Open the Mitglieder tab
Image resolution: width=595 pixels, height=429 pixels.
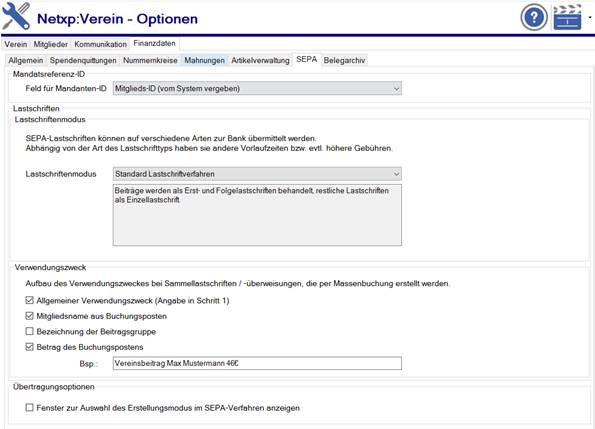pyautogui.click(x=50, y=44)
